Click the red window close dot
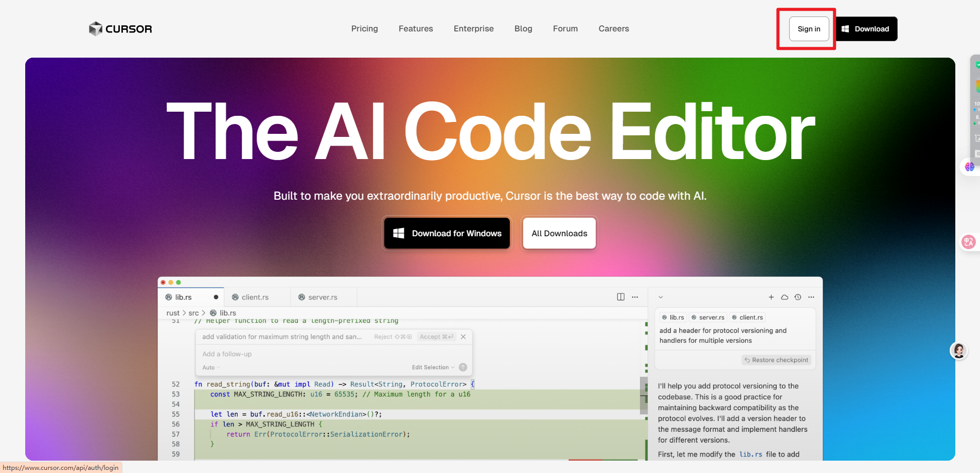This screenshot has width=980, height=473. tap(163, 282)
